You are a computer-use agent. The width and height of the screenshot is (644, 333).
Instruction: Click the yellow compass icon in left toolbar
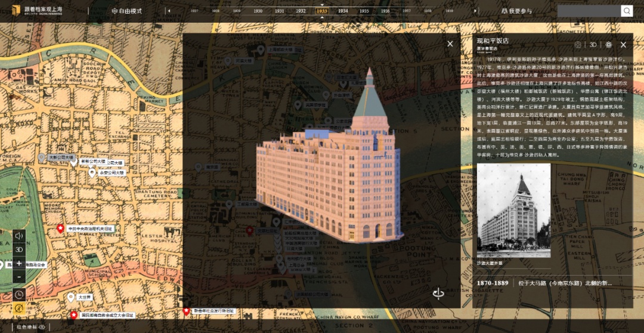pos(19,309)
